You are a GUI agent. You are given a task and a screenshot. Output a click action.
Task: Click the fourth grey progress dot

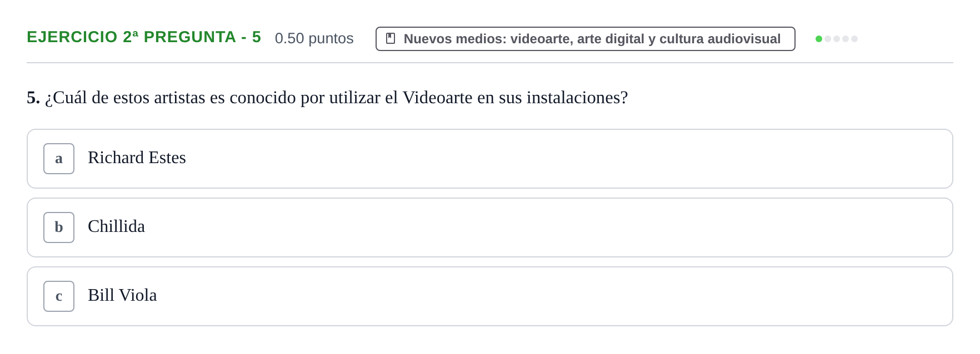846,39
